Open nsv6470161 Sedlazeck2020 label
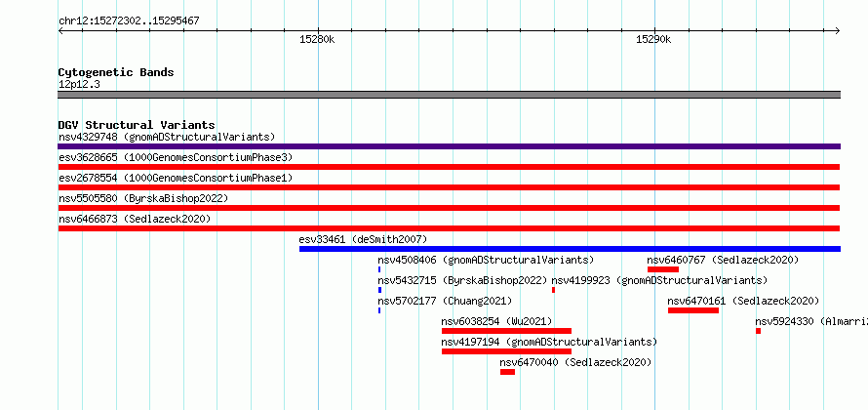The image size is (868, 410). coord(743,301)
